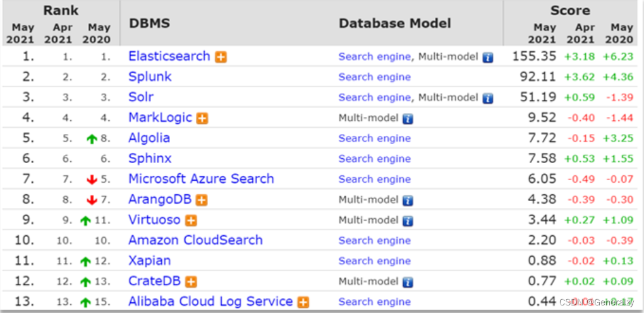Click the Score column group header
Screen dimensions: 644x313
tap(570, 10)
